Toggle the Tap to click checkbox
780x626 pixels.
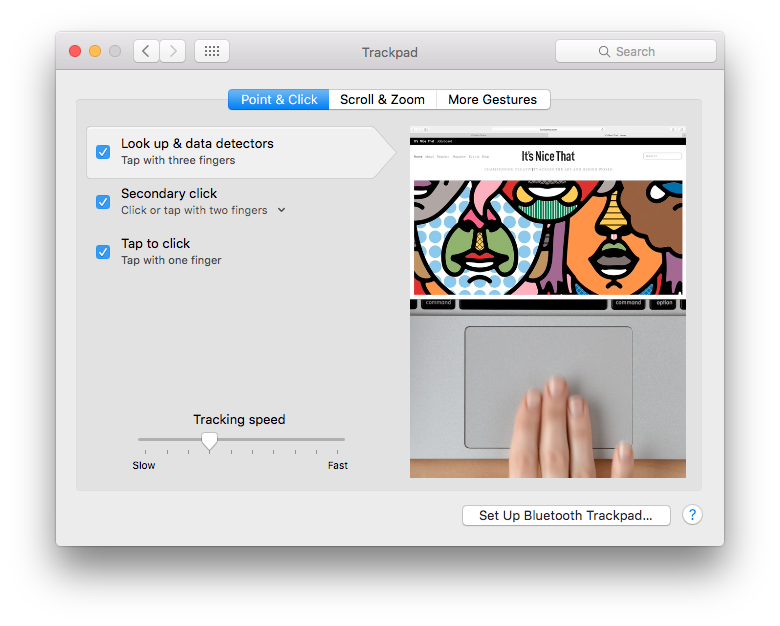click(x=103, y=252)
